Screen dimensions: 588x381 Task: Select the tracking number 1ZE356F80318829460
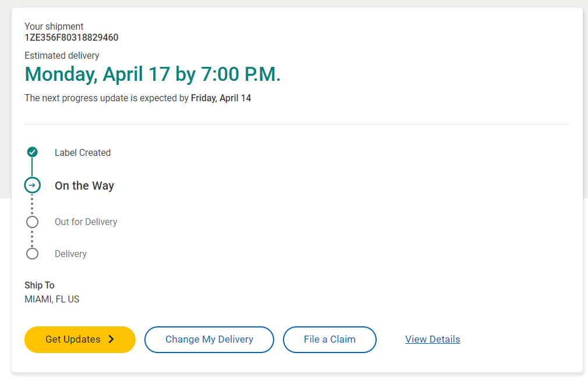tap(72, 38)
